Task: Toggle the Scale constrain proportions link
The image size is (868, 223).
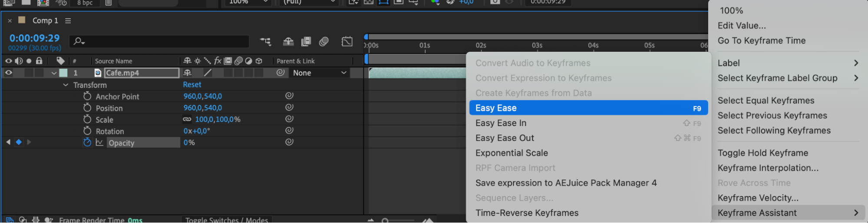Action: pos(187,119)
